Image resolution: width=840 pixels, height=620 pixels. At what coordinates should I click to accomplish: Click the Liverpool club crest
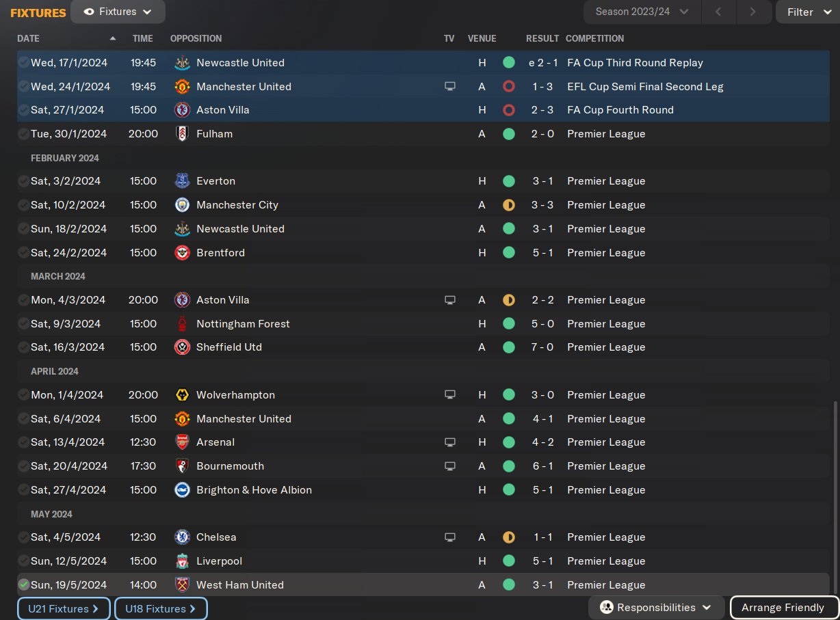coord(182,561)
